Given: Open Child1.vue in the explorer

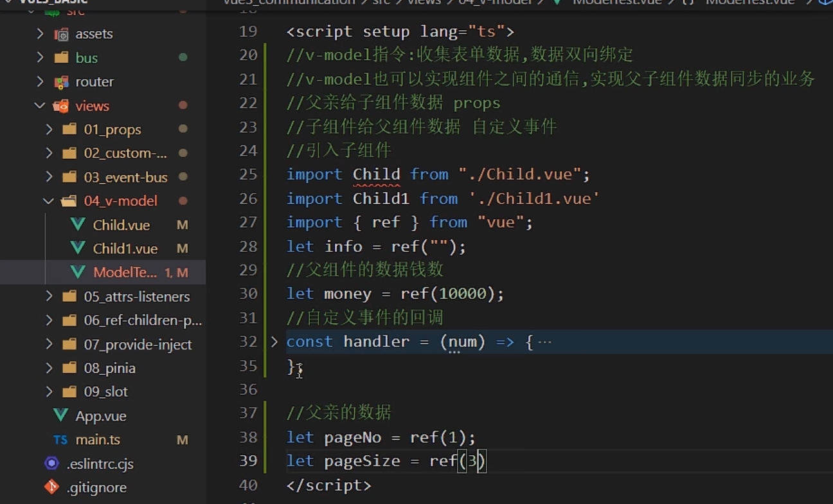Looking at the screenshot, I should [x=125, y=249].
